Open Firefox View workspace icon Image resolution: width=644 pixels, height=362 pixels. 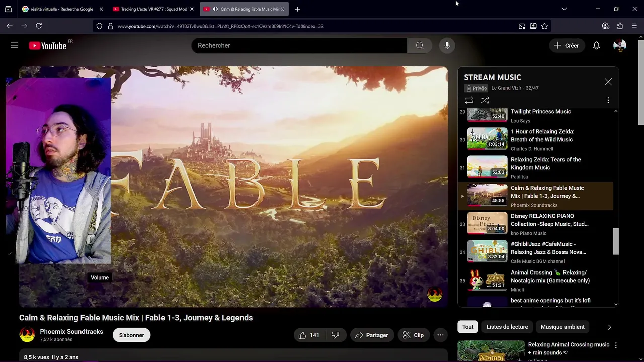point(8,9)
